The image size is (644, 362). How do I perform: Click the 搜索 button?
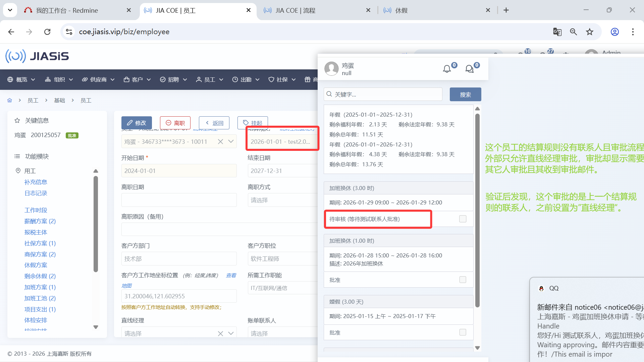pyautogui.click(x=465, y=95)
